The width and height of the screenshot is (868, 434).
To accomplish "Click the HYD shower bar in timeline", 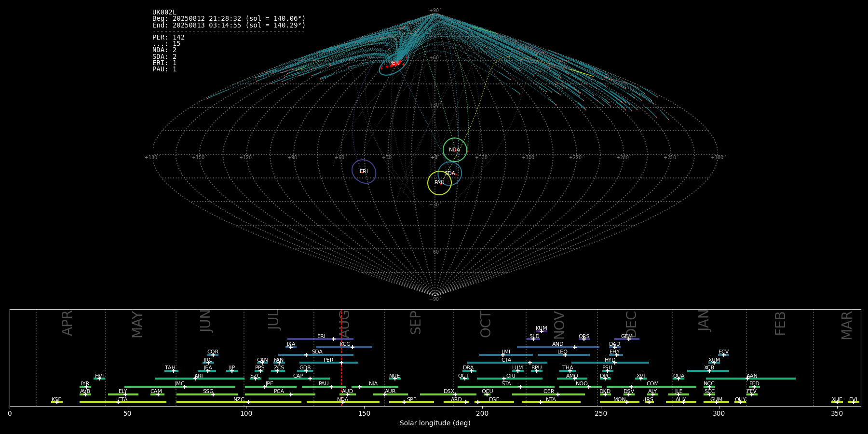I will 610,363.
